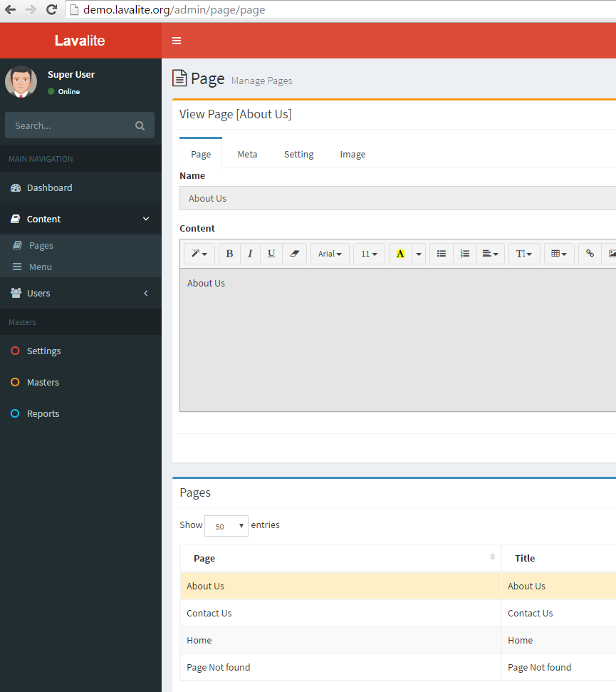616x692 pixels.
Task: Click the Bold formatting button
Action: (x=229, y=254)
